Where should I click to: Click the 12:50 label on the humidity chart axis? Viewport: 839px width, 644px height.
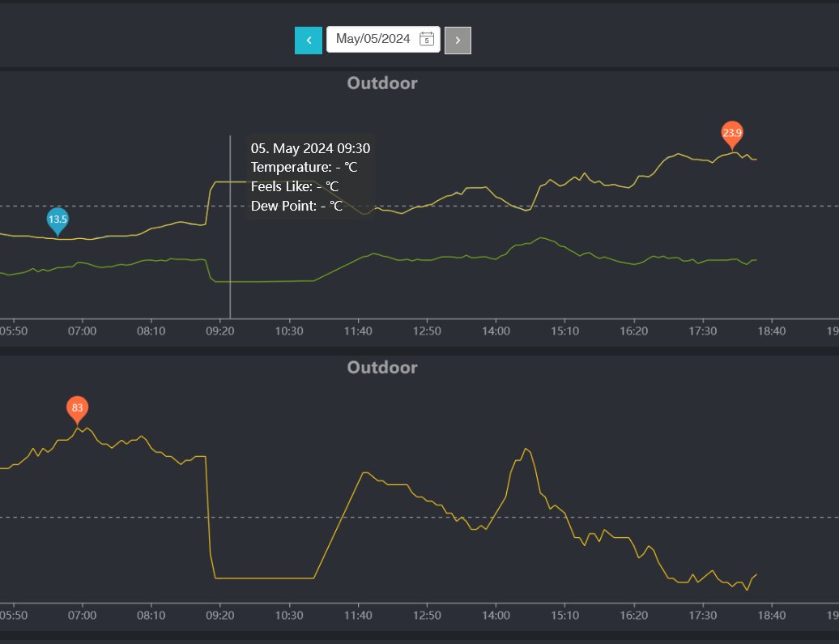click(x=427, y=615)
